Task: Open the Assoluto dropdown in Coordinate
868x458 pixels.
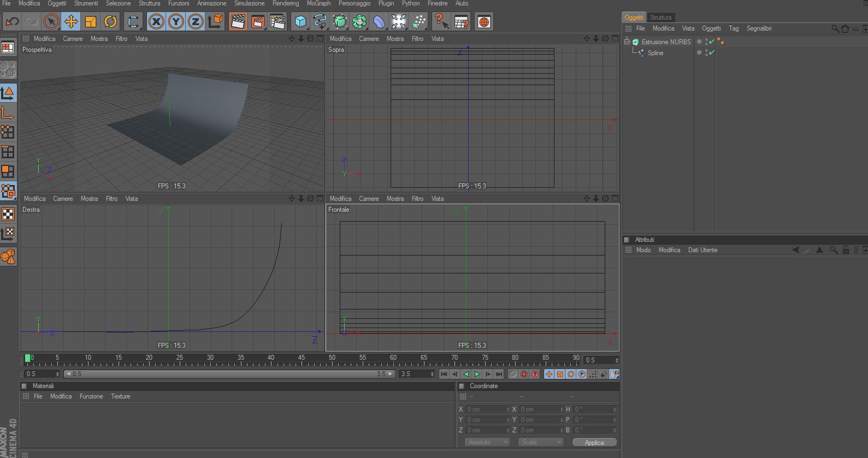Action: 487,442
